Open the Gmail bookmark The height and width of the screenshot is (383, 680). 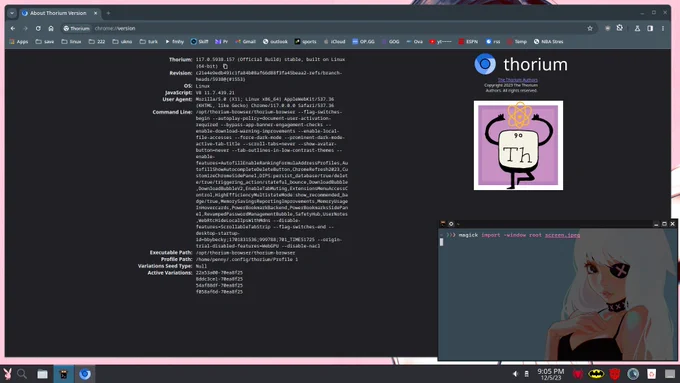(245, 42)
